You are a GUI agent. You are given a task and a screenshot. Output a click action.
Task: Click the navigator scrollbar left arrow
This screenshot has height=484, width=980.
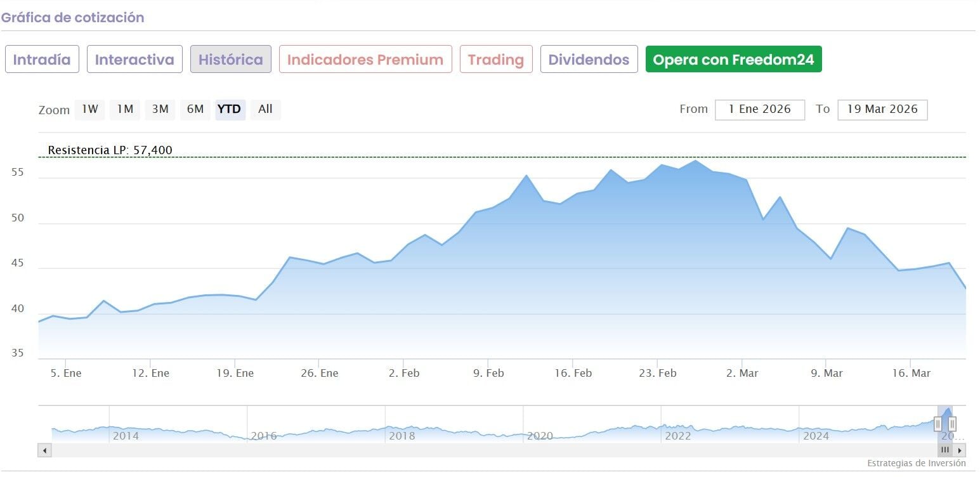click(x=44, y=450)
